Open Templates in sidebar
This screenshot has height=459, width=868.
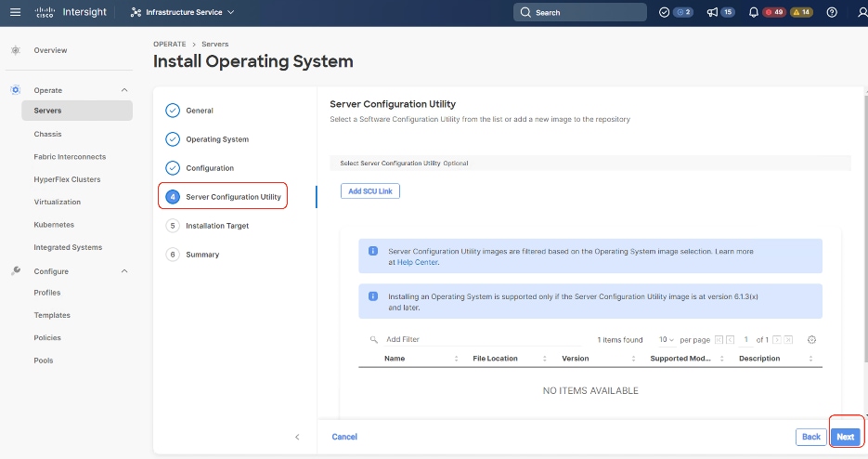tap(52, 315)
